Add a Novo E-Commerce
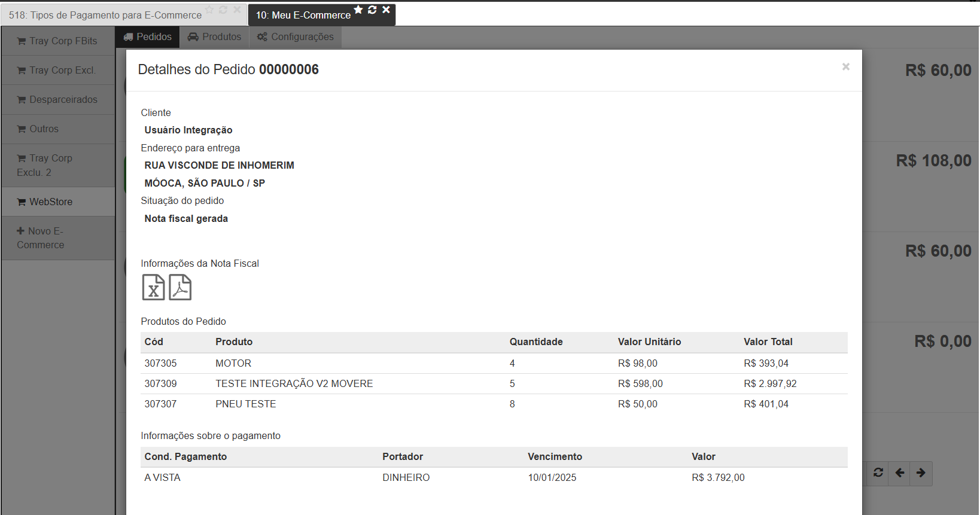 [57, 238]
